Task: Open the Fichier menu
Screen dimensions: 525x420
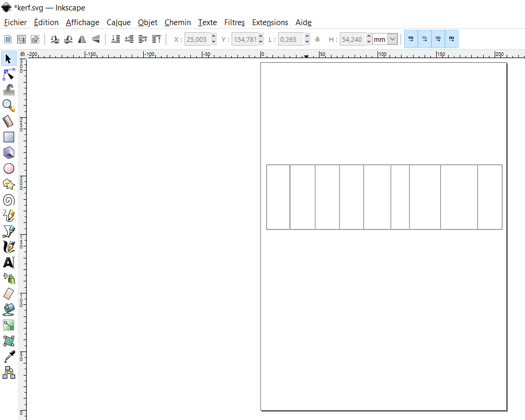Action: [15, 22]
